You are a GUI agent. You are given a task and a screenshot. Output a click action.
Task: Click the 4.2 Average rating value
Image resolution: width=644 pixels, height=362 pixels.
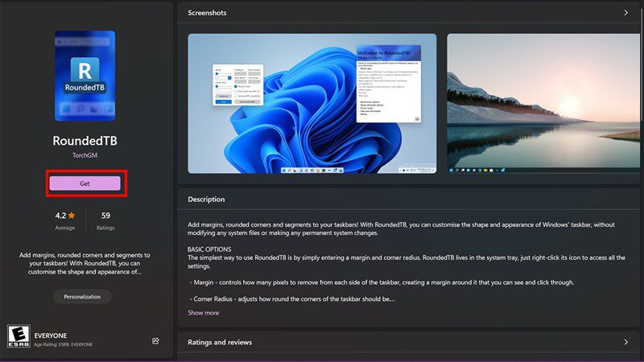coord(61,216)
